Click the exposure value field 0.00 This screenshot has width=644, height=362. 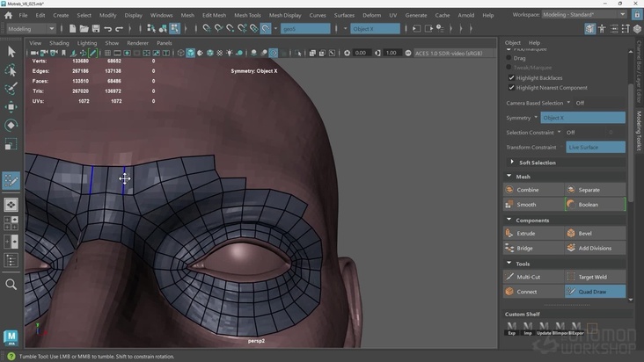pyautogui.click(x=362, y=53)
